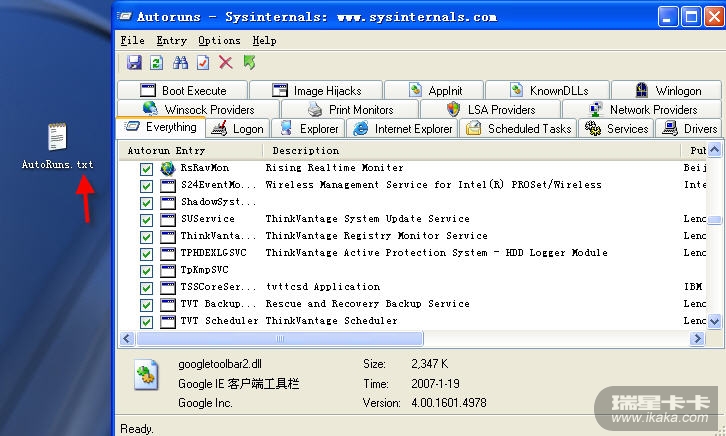
Task: Switch to the Logon tab
Action: tap(238, 129)
